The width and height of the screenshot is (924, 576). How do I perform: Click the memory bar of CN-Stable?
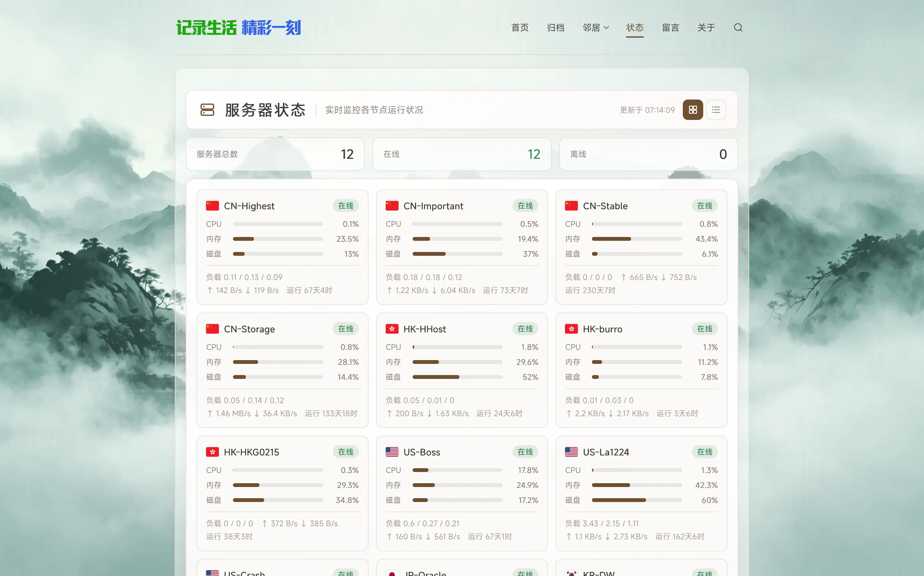(x=637, y=239)
